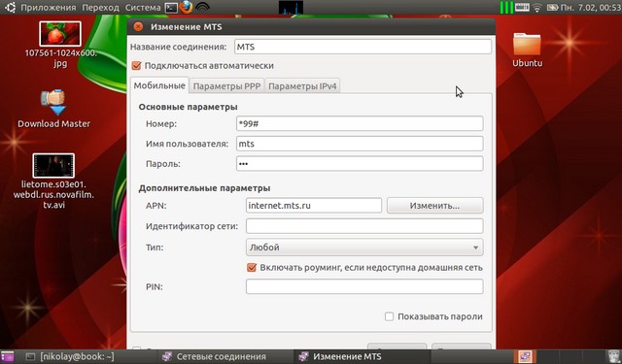Switch to the Параметры IPv4 tab
Image resolution: width=622 pixels, height=364 pixels.
pyautogui.click(x=302, y=86)
